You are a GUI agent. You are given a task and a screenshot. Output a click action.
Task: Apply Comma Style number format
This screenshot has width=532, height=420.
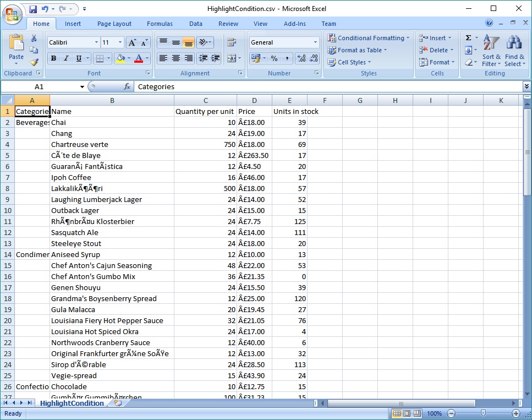point(287,58)
